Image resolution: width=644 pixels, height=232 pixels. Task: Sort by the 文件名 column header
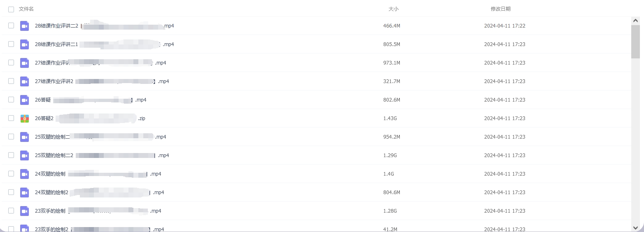click(x=26, y=9)
